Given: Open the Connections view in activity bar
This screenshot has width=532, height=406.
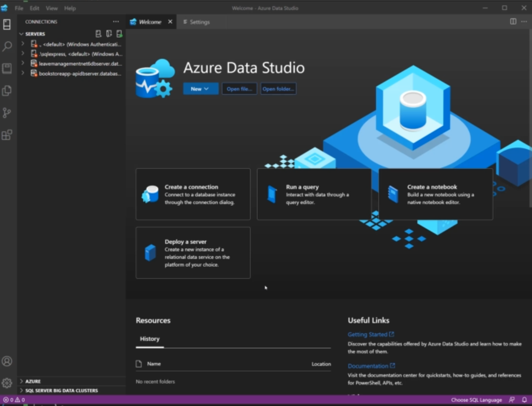Looking at the screenshot, I should (7, 24).
